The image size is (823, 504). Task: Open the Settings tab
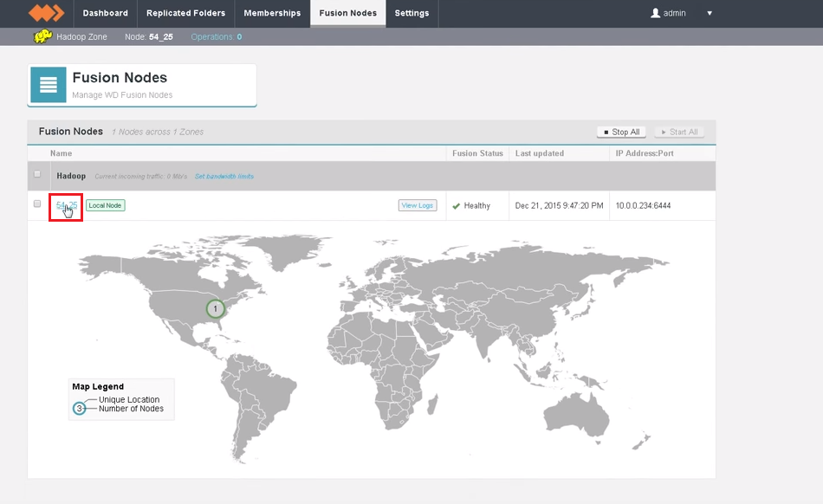(x=412, y=13)
